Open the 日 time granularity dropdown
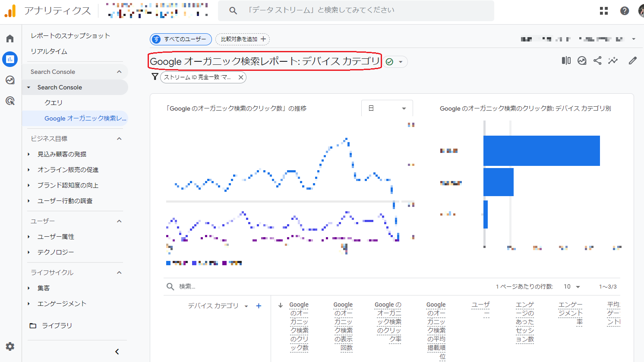Viewport: 644px width, 362px height. tap(387, 108)
